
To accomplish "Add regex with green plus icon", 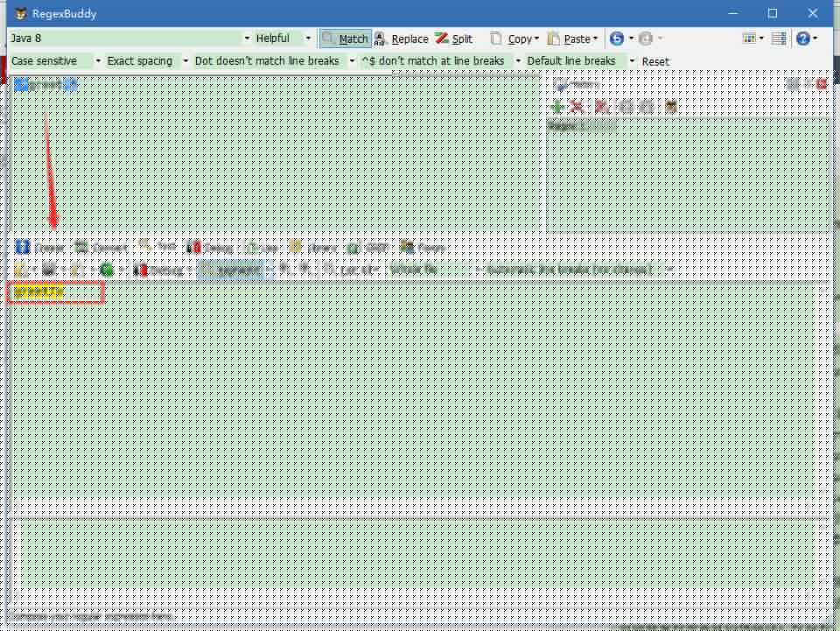I will point(557,107).
